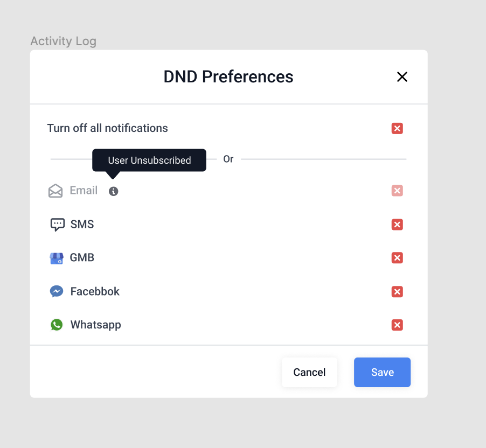
Task: Toggle the GMB DND checkbox
Action: coord(397,258)
